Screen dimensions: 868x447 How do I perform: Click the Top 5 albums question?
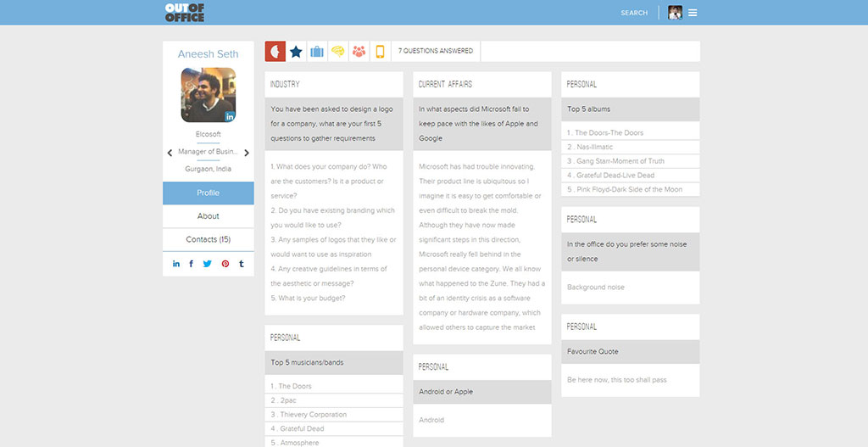(x=631, y=109)
